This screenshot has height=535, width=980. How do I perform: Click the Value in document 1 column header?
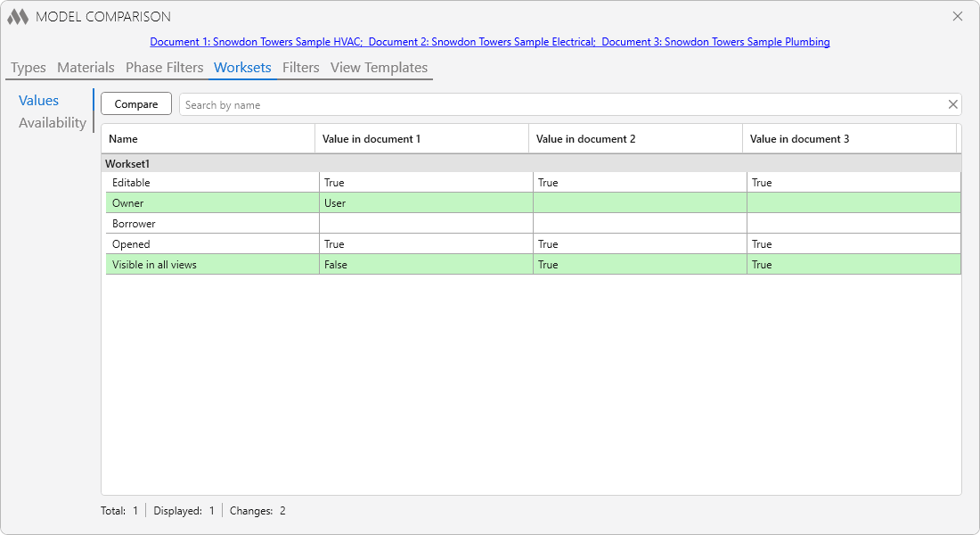422,139
